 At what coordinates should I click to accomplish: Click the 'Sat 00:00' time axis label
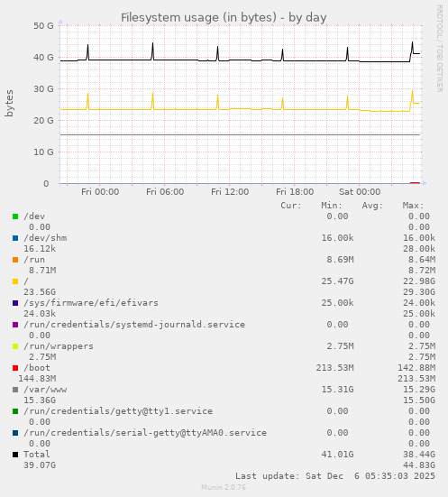coord(360,192)
